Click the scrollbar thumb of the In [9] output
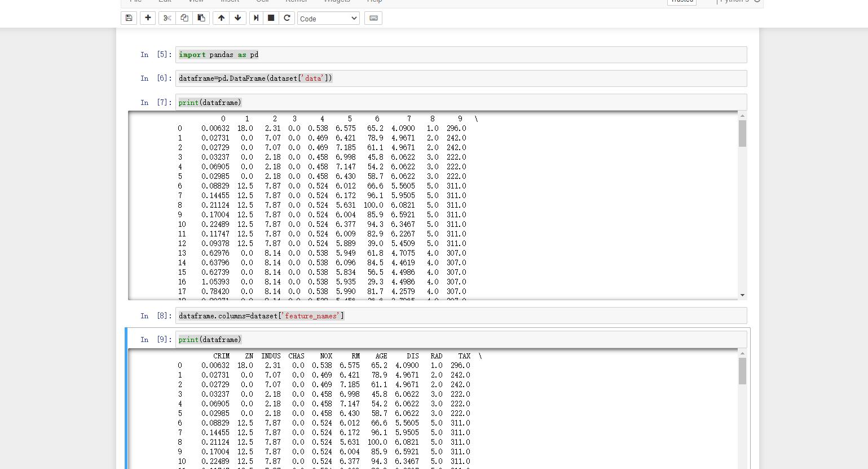Screen dimensions: 868x469 [x=742, y=371]
